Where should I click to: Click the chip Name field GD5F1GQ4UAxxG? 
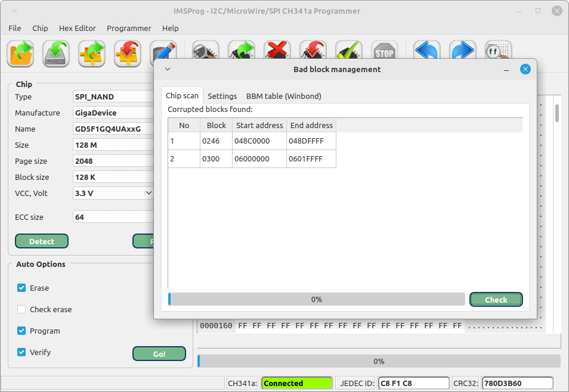click(x=113, y=129)
